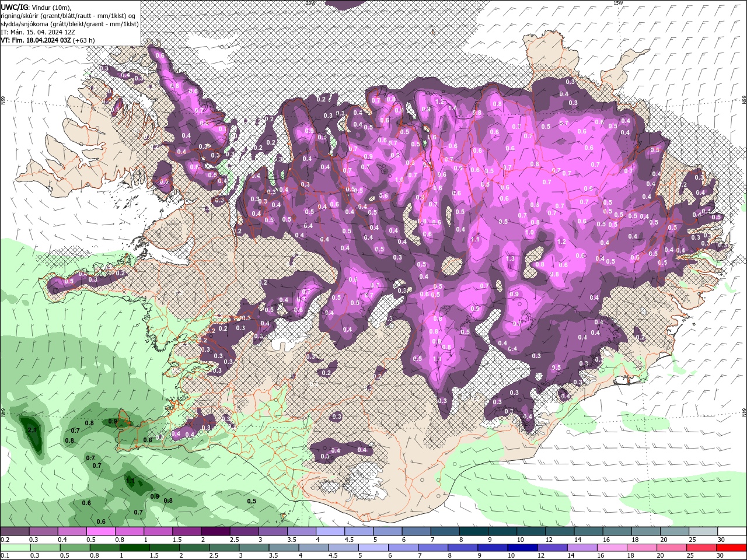Click the darkest purple snow swatch labeled 2
The height and width of the screenshot is (560, 747).
coord(215,531)
